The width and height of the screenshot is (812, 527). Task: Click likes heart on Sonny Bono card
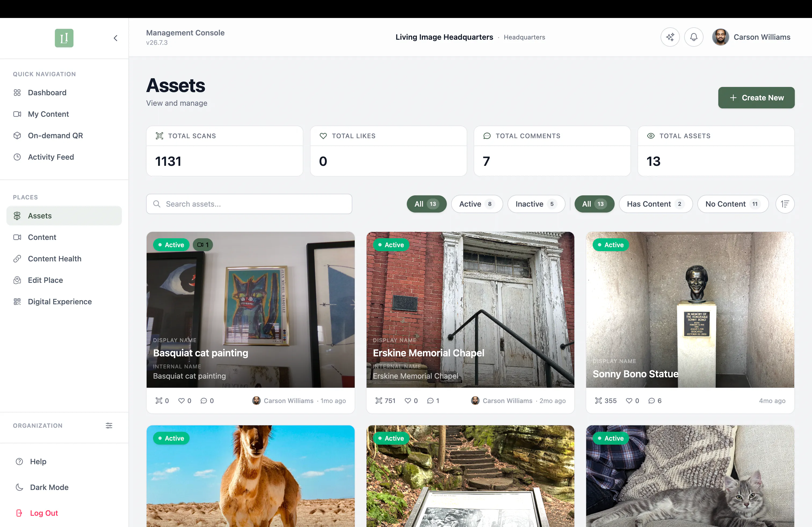pos(629,401)
